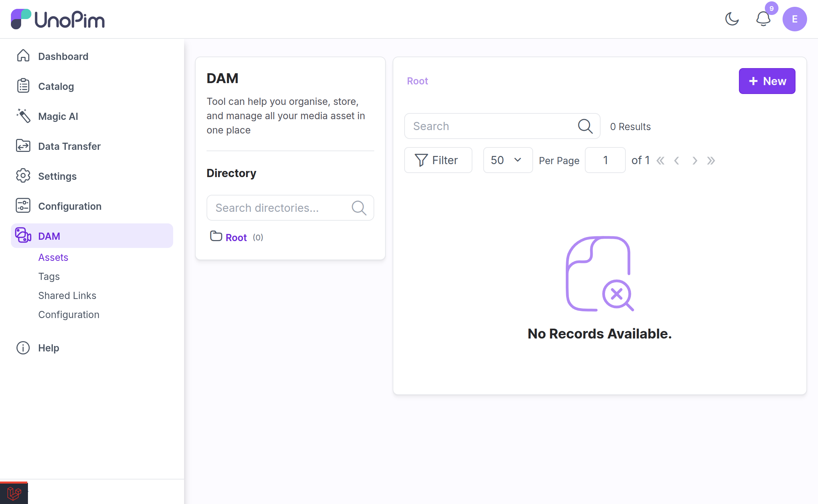This screenshot has width=818, height=504.
Task: Open the Laravel debugbar icon
Action: tap(14, 493)
